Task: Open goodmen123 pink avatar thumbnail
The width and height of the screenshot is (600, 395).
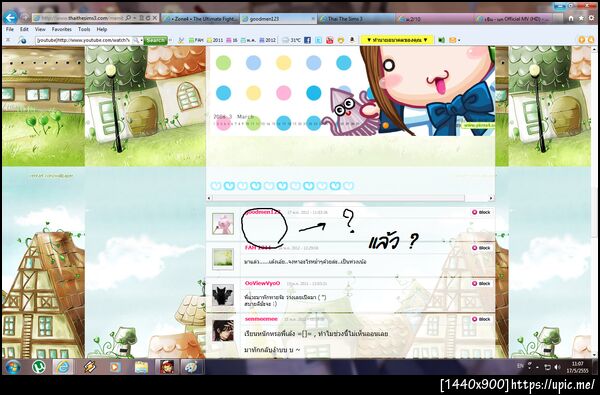Action: (x=223, y=224)
